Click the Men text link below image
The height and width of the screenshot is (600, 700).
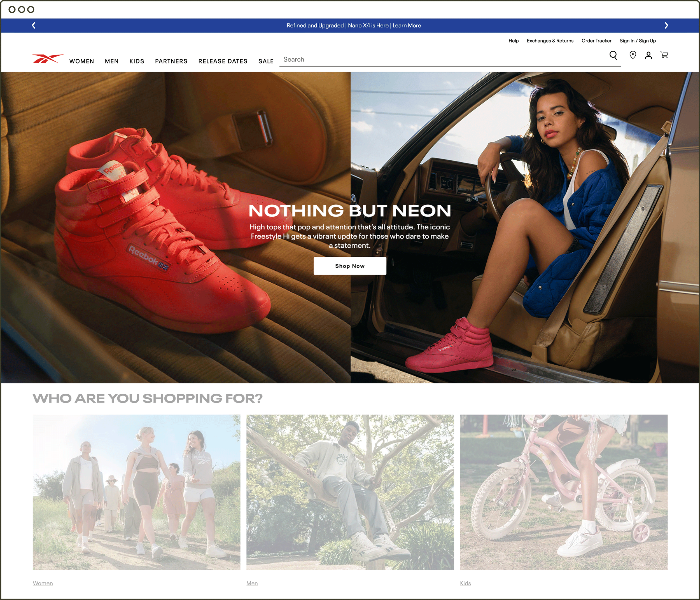[x=252, y=583]
